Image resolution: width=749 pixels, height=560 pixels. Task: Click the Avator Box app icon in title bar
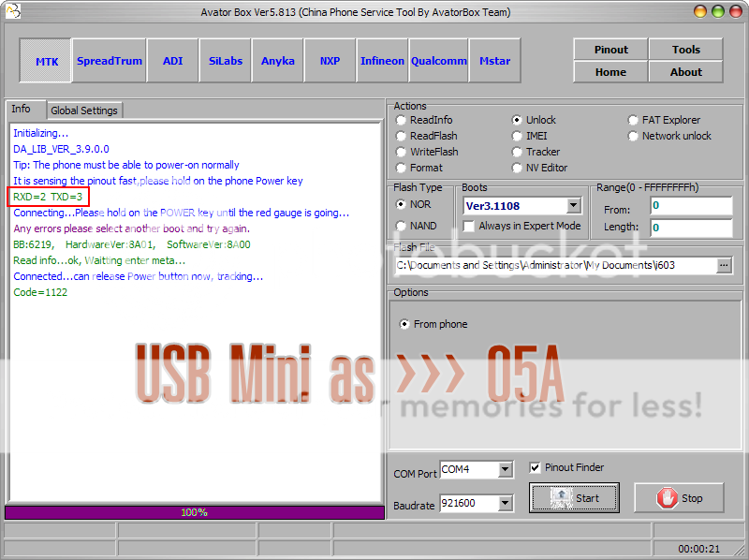pyautogui.click(x=13, y=10)
